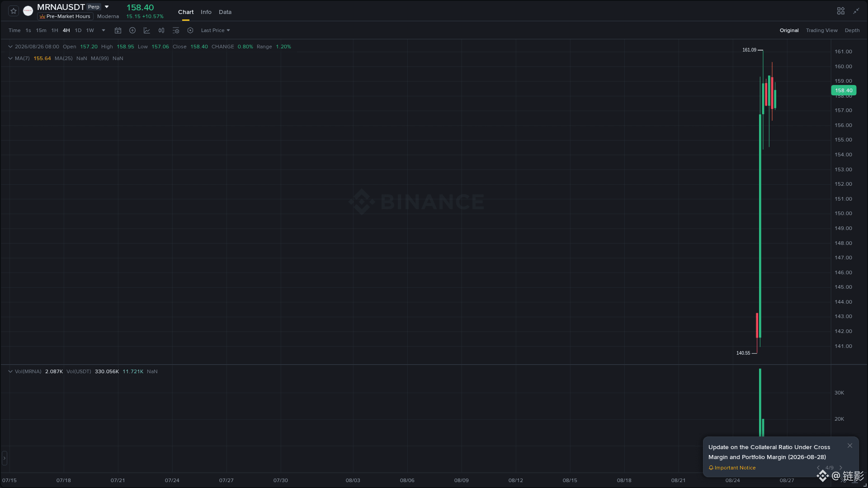Click the Perp tag next to MRNAUSDT
The width and height of the screenshot is (868, 488).
[94, 7]
